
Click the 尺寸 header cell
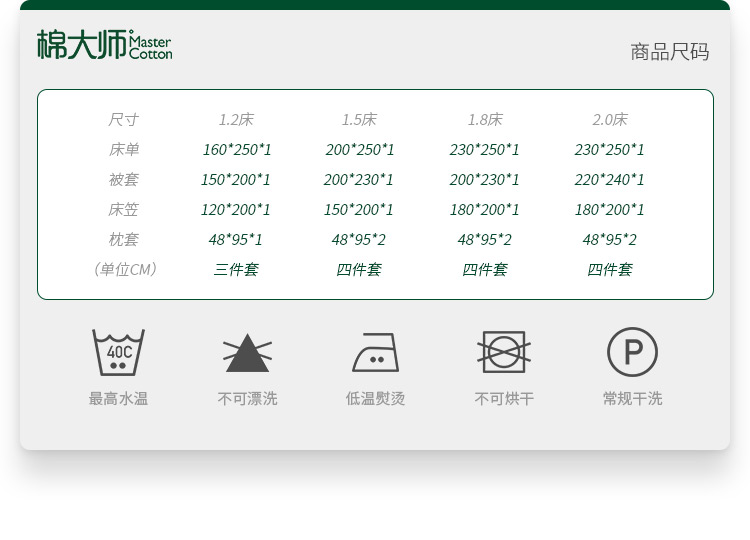[123, 120]
